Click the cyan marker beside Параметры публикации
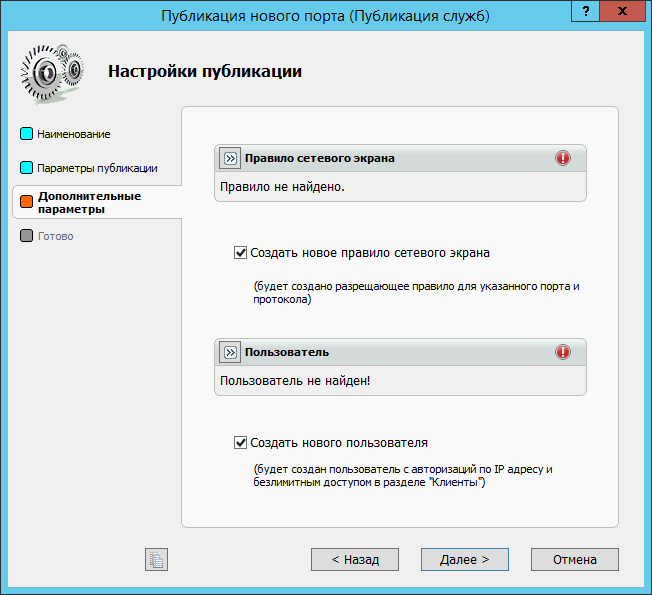 tap(26, 168)
